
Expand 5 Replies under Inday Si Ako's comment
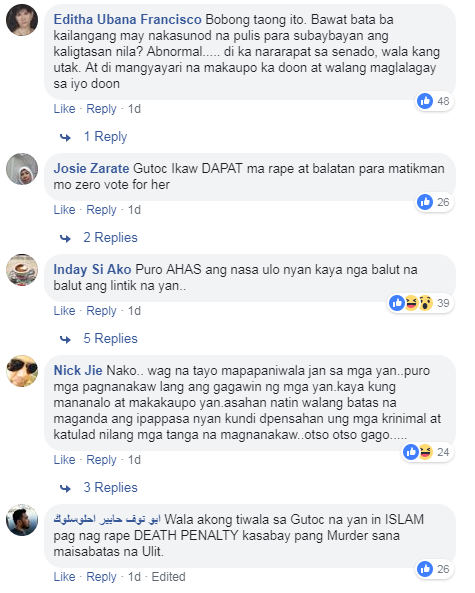point(110,338)
